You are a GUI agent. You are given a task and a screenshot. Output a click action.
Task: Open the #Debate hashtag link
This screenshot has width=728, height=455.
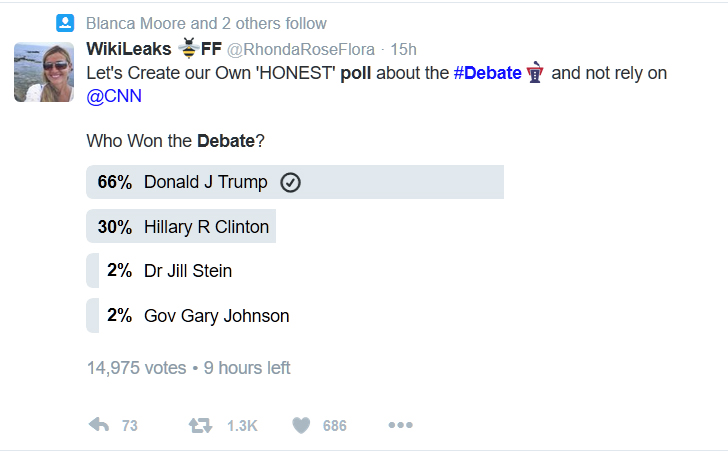pos(488,73)
